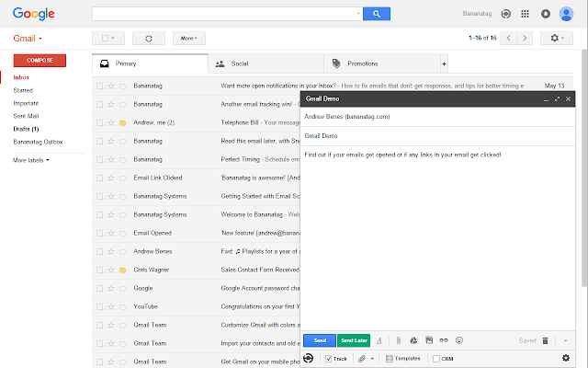588x368 pixels.
Task: Open the Important label
Action: [x=26, y=103]
